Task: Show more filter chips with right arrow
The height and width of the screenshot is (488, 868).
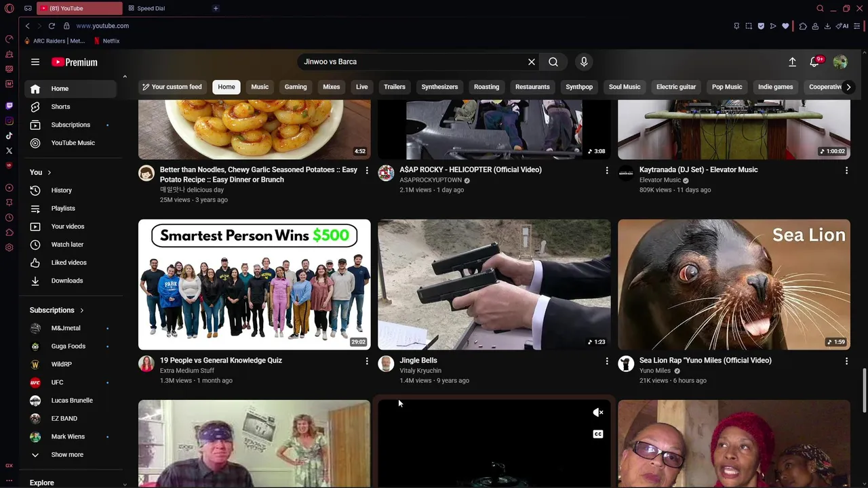Action: coord(848,87)
